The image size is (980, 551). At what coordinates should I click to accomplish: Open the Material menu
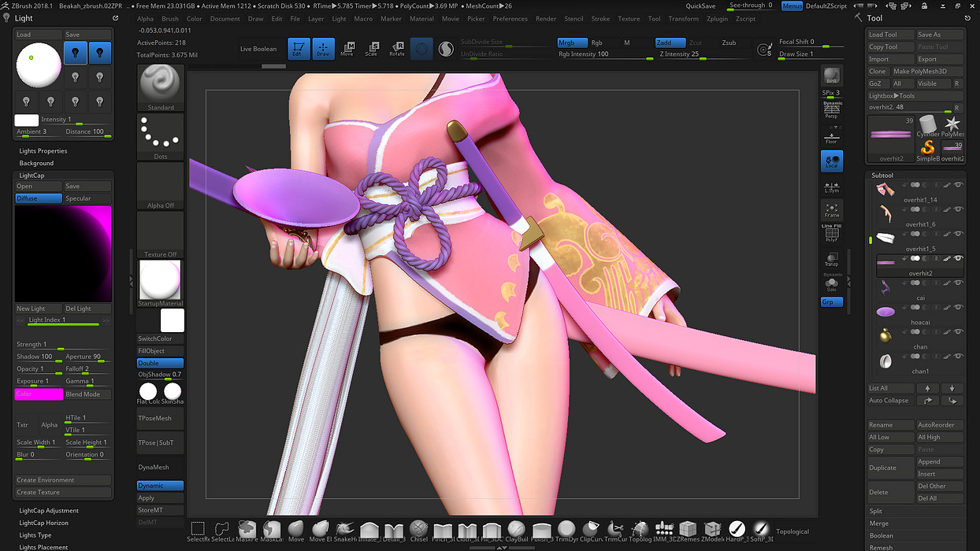click(x=421, y=19)
